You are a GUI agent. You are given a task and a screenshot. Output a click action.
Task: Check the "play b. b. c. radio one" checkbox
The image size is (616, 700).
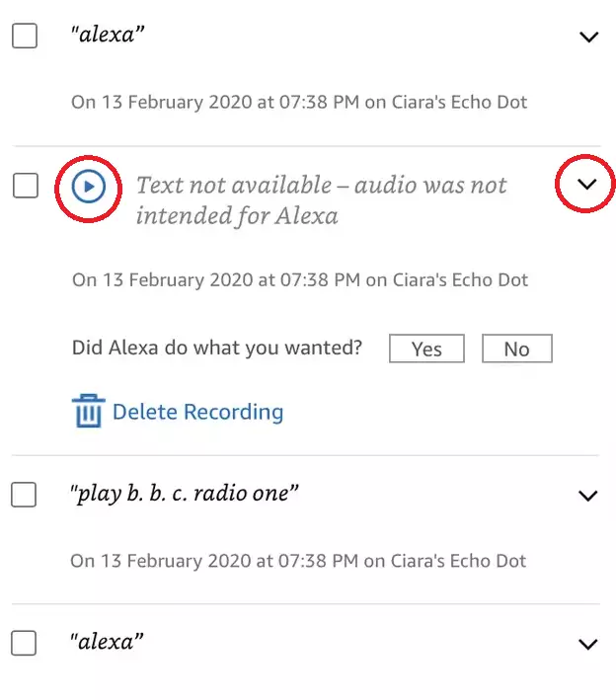point(25,495)
